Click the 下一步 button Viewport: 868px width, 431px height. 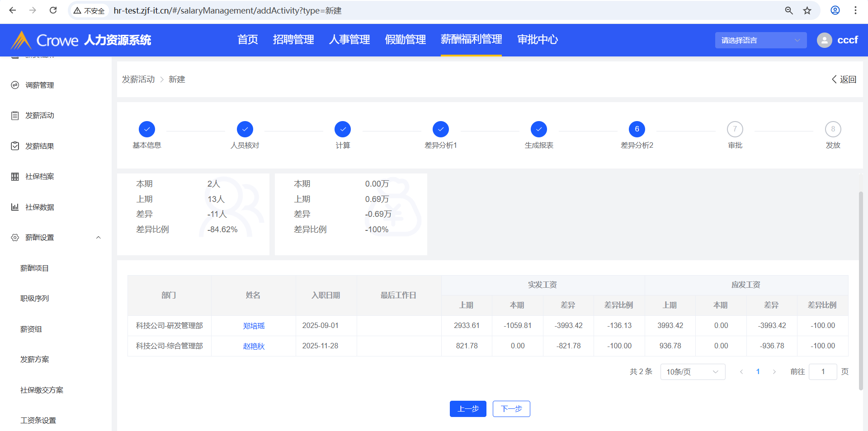tap(511, 409)
